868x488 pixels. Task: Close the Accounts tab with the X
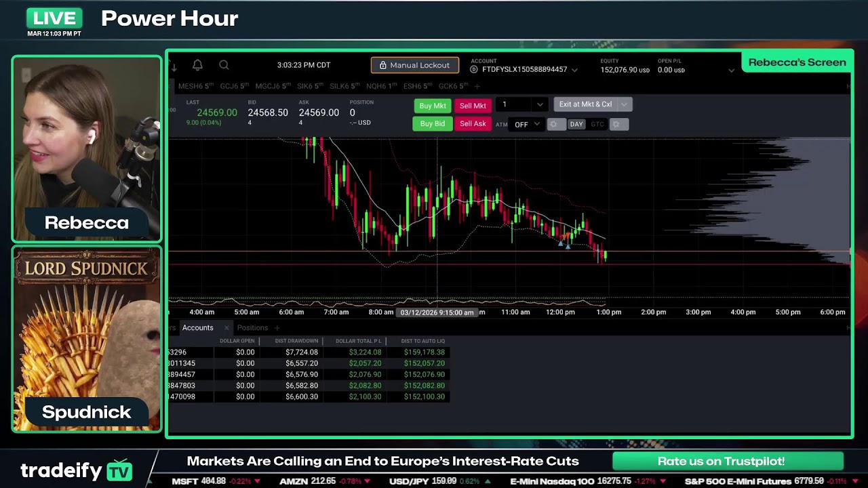(226, 328)
